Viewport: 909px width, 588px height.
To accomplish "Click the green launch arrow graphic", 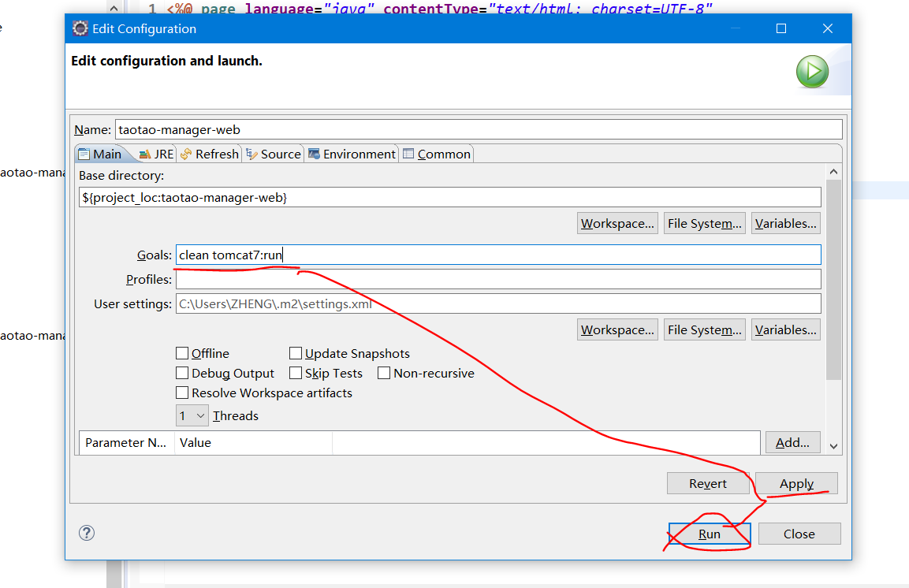I will [812, 72].
